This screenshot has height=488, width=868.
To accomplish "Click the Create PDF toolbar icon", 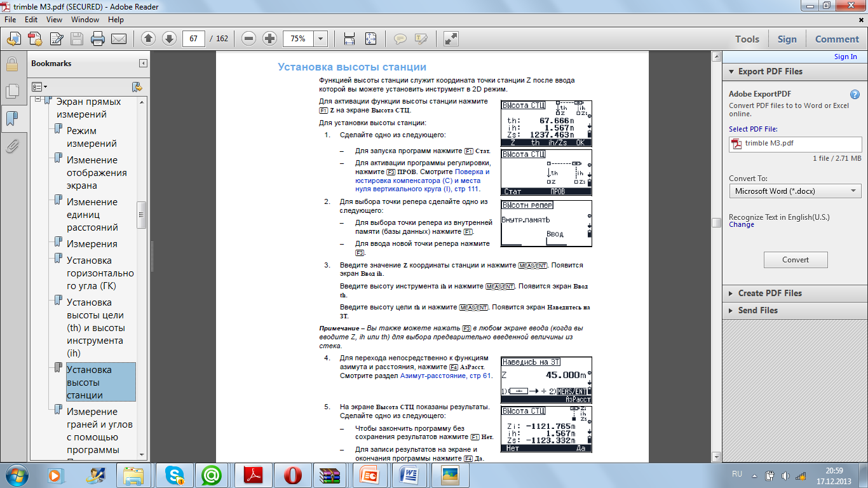I will [35, 39].
